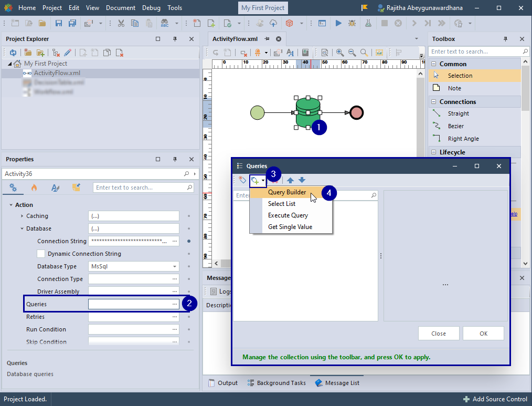Click the add existing folder plus icon
The height and width of the screenshot is (406, 532).
coord(40,53)
